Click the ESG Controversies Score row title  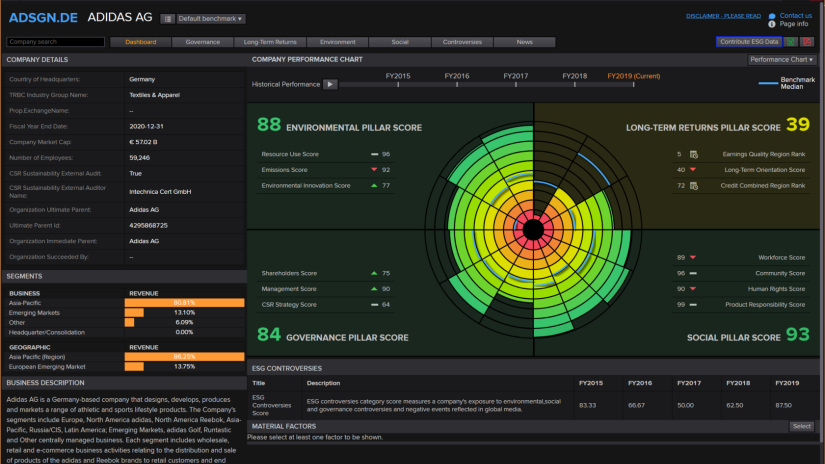coord(271,406)
